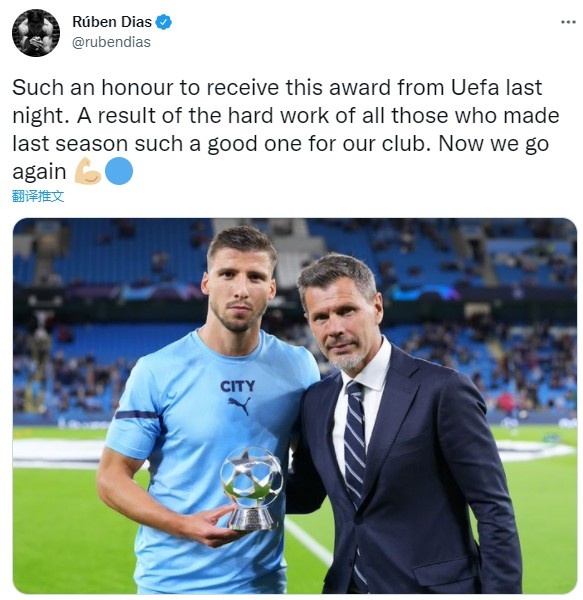Click the blue circle emoji
This screenshot has height=600, width=583.
click(x=119, y=171)
